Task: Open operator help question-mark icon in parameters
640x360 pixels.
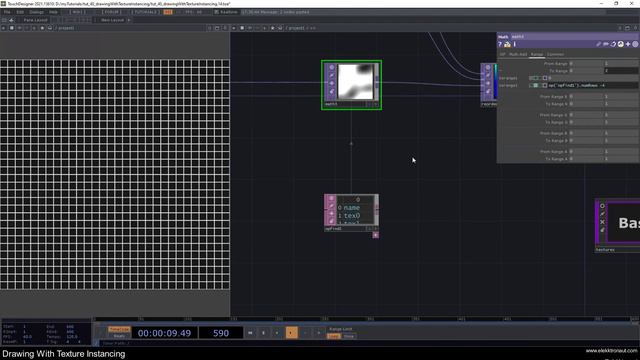Action: [x=500, y=44]
